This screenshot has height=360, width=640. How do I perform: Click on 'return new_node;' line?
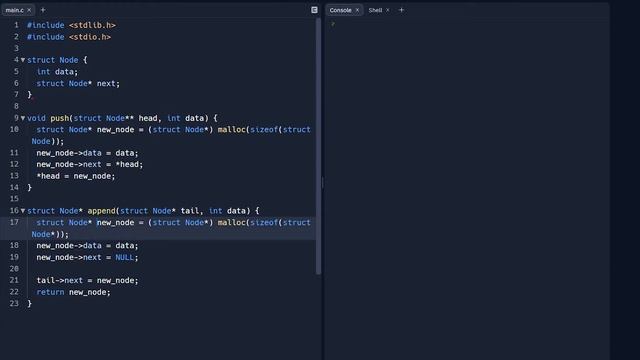pyautogui.click(x=73, y=292)
